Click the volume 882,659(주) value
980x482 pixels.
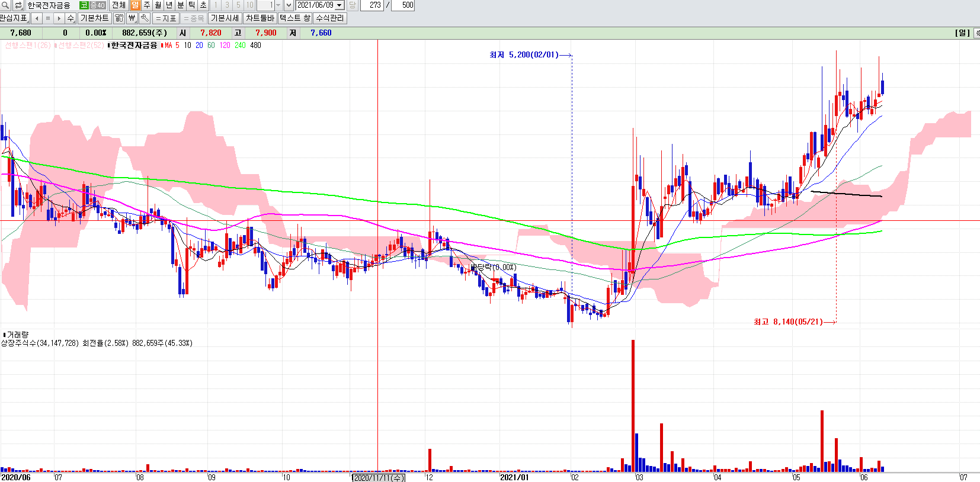pyautogui.click(x=145, y=33)
